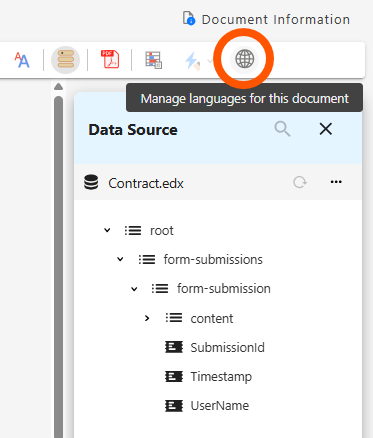This screenshot has height=438, width=373.
Task: Select the form-submissions tree item
Action: tap(213, 259)
